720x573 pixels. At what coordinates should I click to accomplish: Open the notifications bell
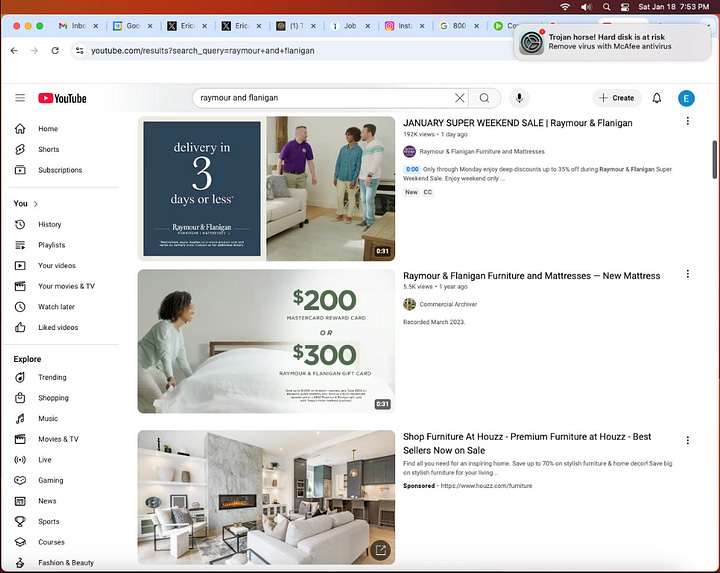657,98
